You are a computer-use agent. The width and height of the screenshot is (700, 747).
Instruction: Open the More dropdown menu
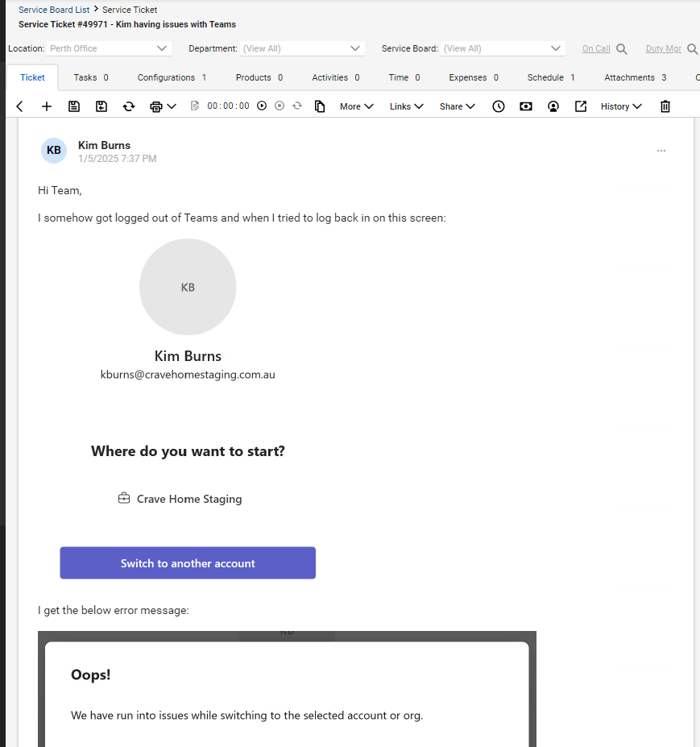[x=356, y=106]
